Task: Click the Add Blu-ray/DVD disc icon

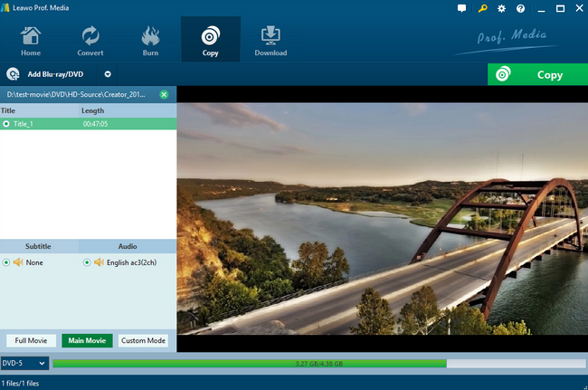Action: click(x=13, y=74)
